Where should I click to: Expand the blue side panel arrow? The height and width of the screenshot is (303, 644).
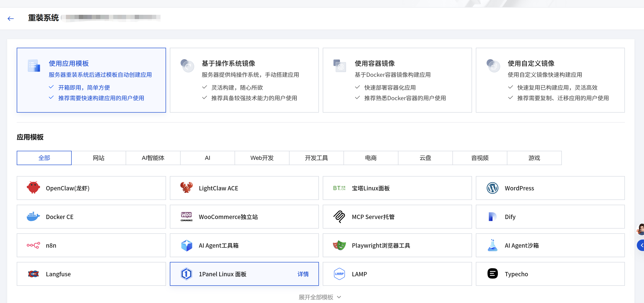pos(641,245)
